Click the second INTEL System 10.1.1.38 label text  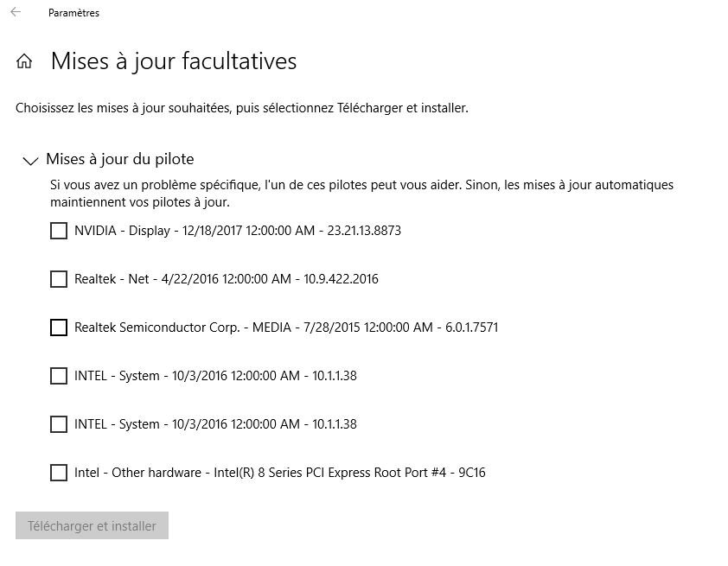215,424
